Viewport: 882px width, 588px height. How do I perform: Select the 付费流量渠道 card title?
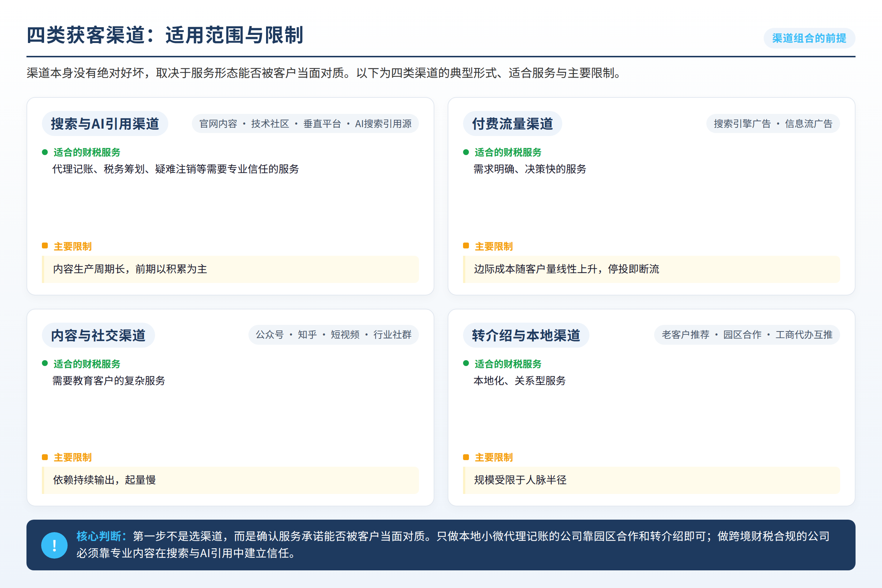tap(512, 124)
